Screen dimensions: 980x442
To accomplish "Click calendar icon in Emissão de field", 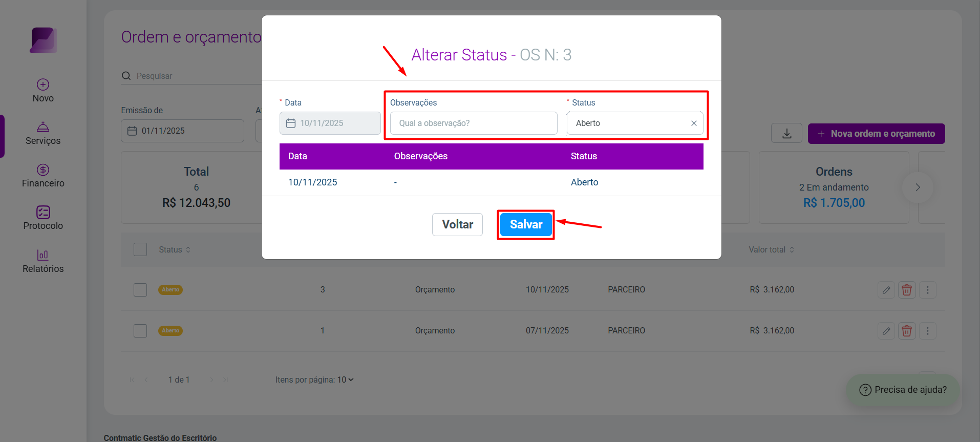I will [x=132, y=131].
